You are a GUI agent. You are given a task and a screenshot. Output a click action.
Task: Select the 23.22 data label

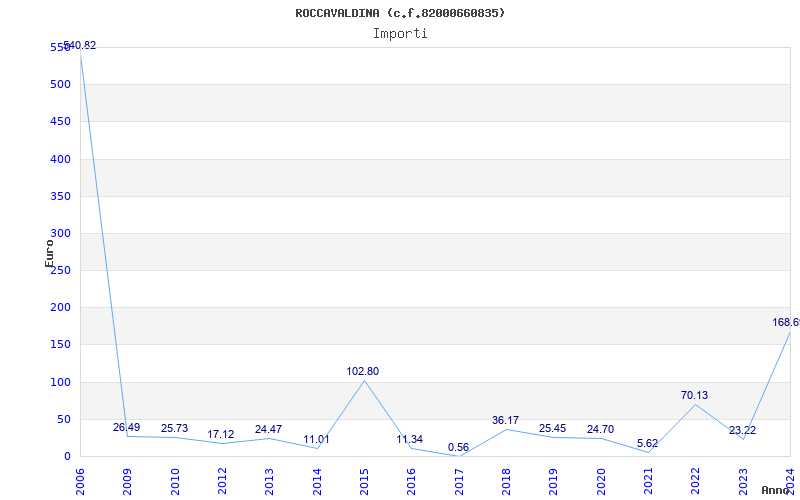point(742,431)
